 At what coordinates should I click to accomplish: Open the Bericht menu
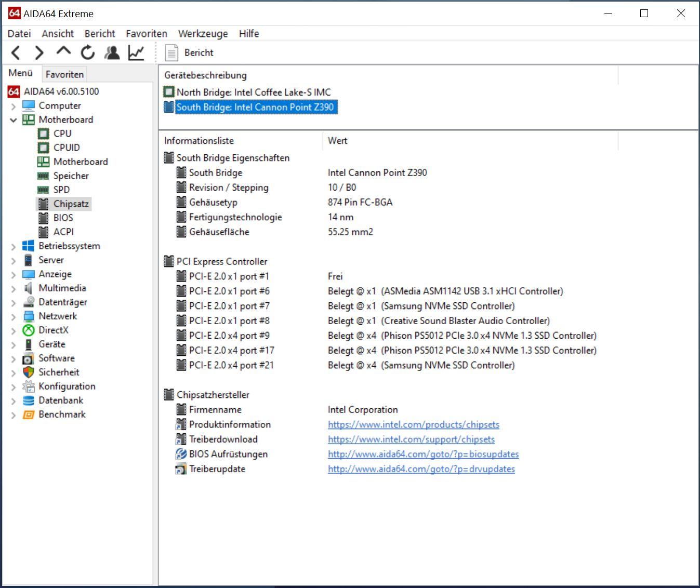click(x=100, y=34)
